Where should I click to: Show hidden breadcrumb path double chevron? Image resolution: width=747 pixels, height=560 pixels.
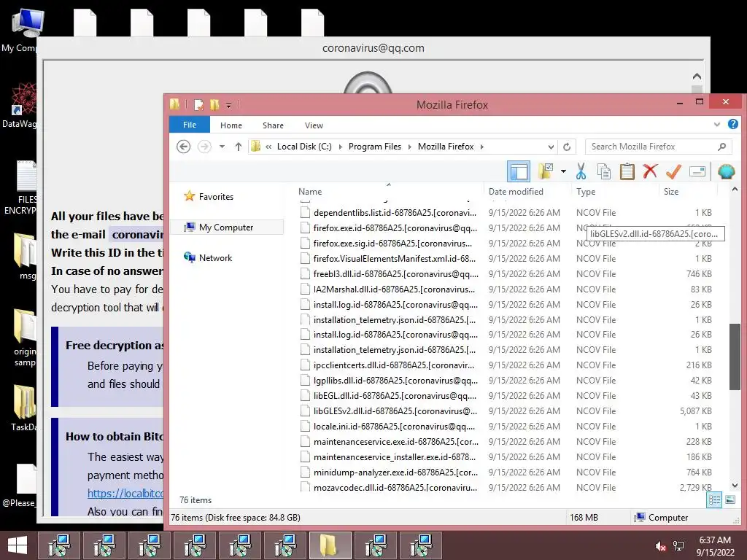pos(268,147)
